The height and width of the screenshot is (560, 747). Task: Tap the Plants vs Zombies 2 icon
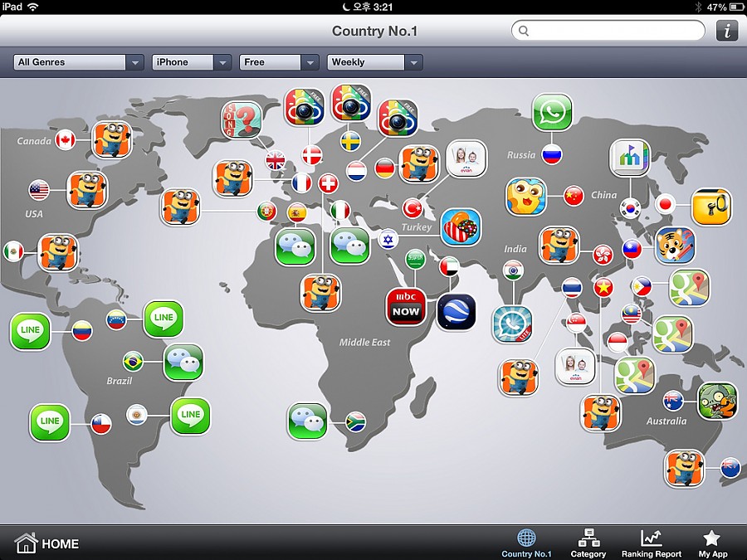pyautogui.click(x=717, y=401)
